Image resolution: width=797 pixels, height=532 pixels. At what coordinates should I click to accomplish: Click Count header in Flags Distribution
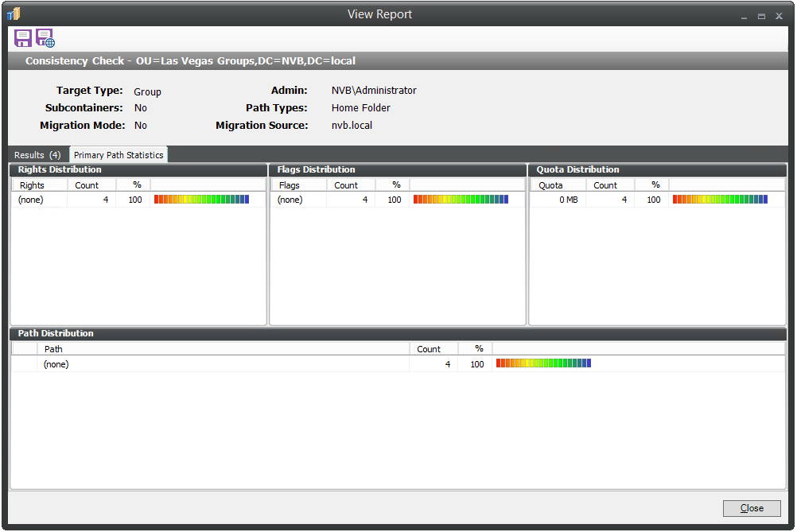click(352, 185)
